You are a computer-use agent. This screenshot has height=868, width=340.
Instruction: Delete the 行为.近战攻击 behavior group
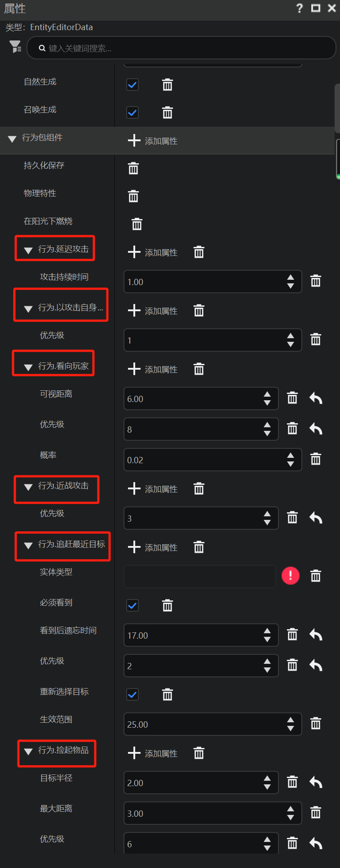[199, 488]
